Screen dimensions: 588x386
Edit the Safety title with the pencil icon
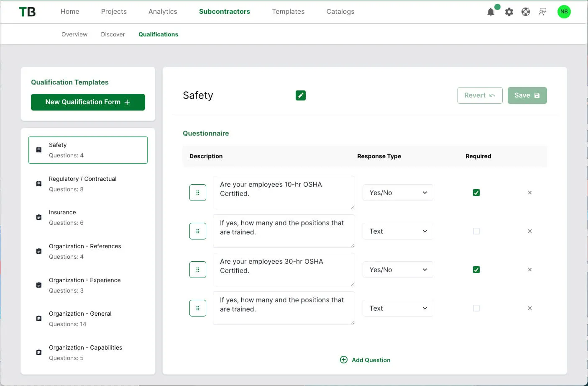pos(300,95)
